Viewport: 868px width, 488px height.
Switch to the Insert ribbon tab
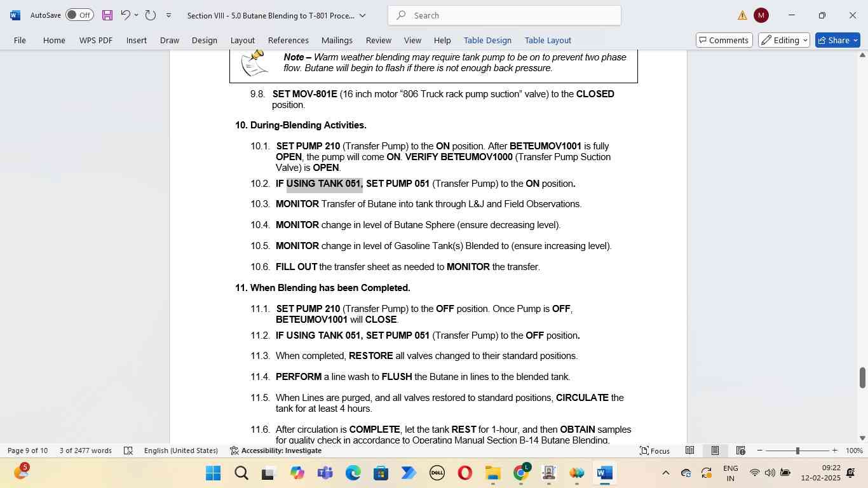[137, 40]
